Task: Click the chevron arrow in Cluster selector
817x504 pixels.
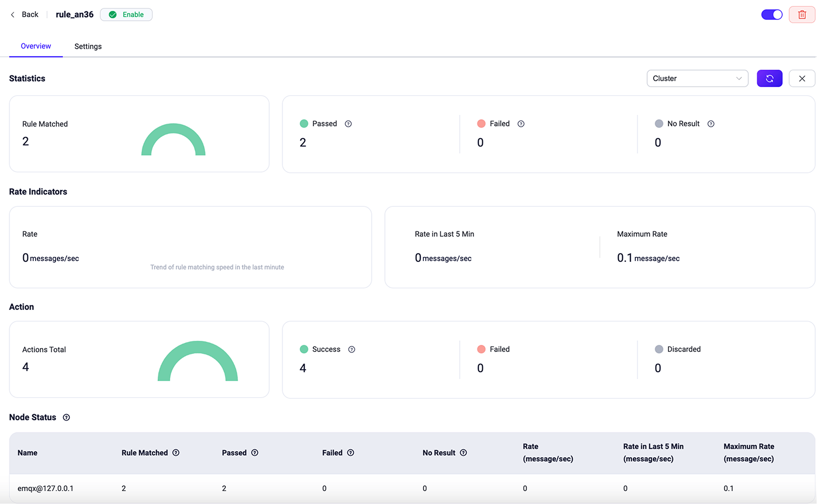Action: tap(739, 78)
